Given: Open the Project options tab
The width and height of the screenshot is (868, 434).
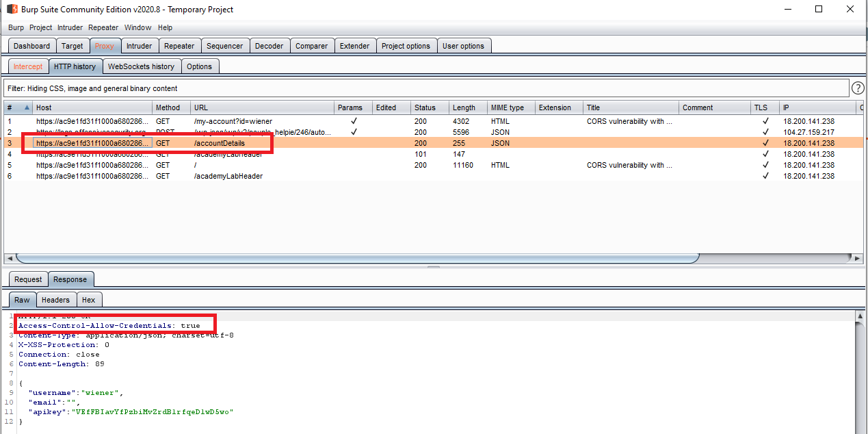Looking at the screenshot, I should 406,46.
